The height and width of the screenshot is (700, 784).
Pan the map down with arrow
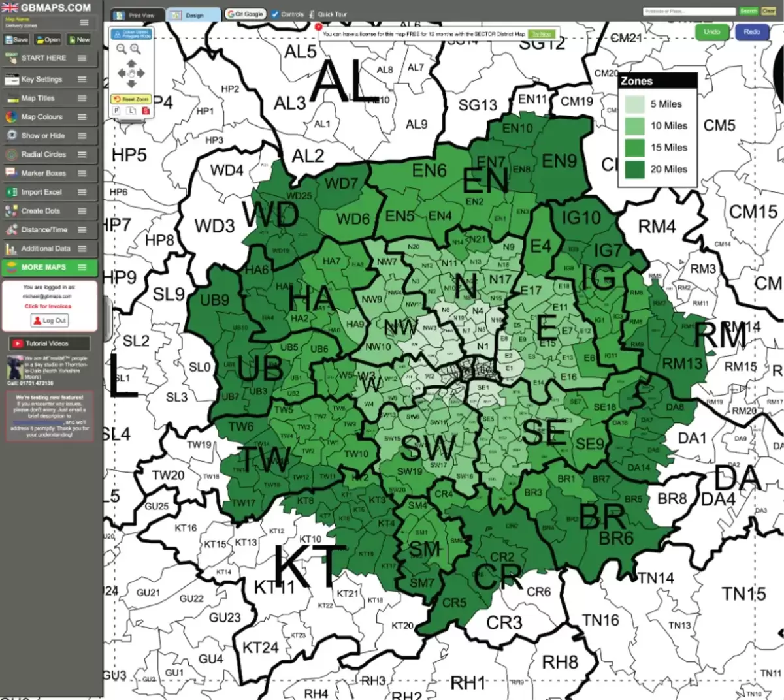[131, 84]
